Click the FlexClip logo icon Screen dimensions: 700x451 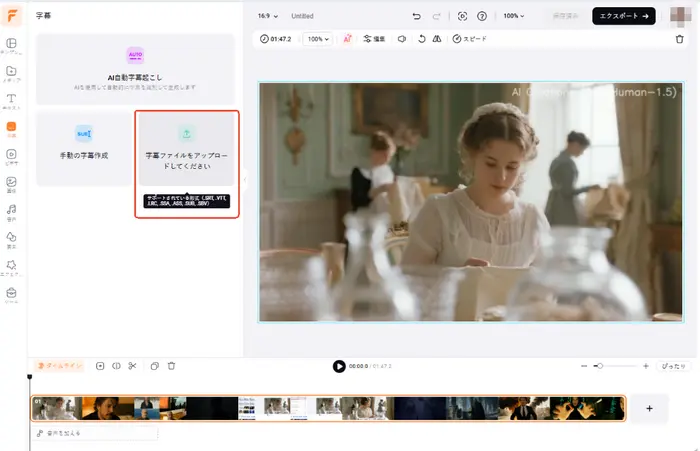(x=12, y=16)
